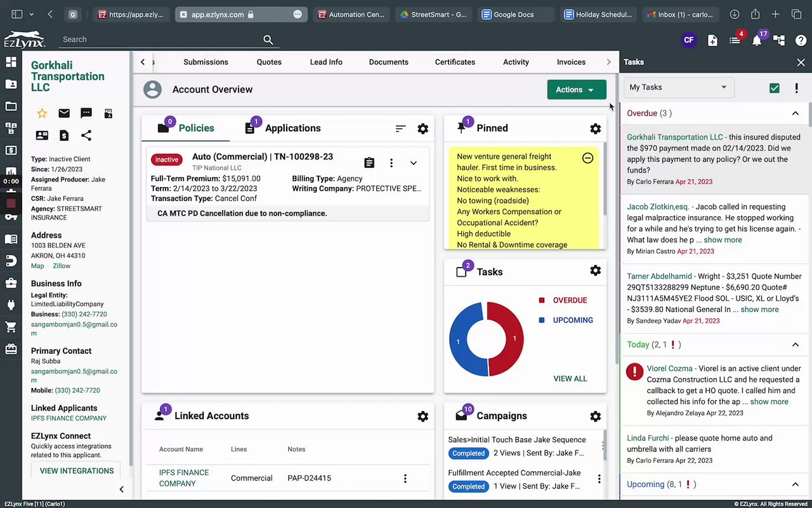Click the Search input field
Image resolution: width=812 pixels, height=508 pixels.
coord(161,39)
